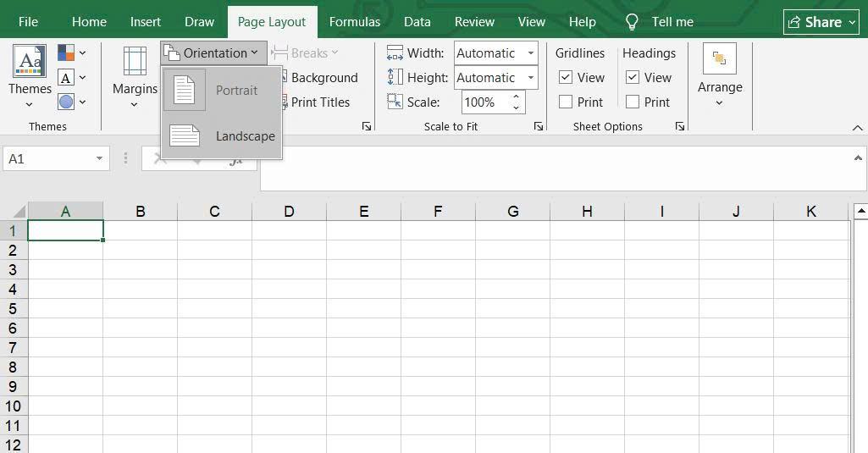Viewport: 868px width, 453px height.
Task: Click the Scale 100% input field
Action: pos(485,102)
